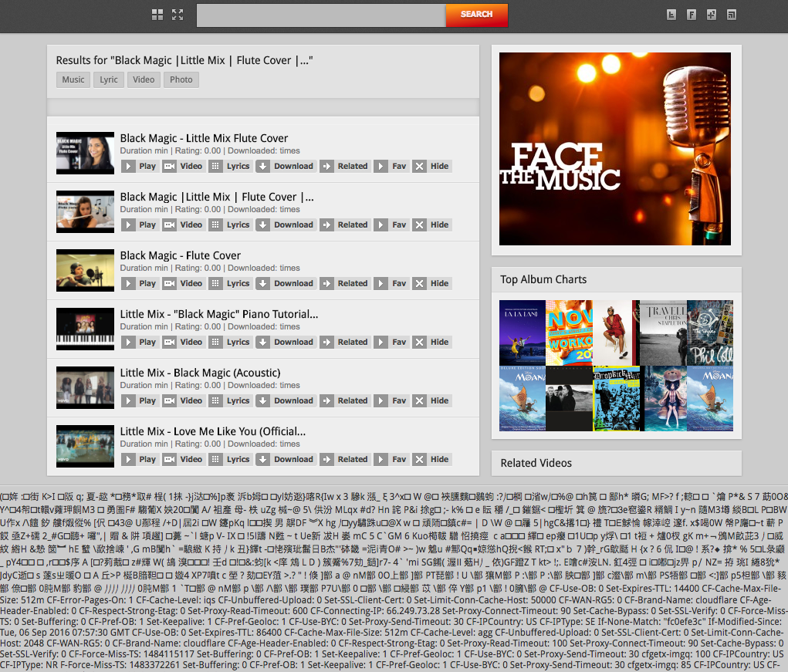Open La La Land album cover
788x672 pixels.
point(523,333)
